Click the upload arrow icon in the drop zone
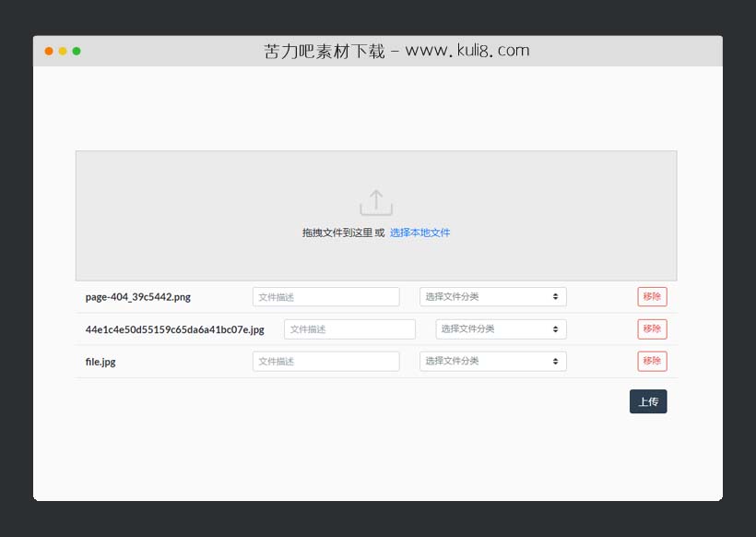756x537 pixels. coord(376,200)
